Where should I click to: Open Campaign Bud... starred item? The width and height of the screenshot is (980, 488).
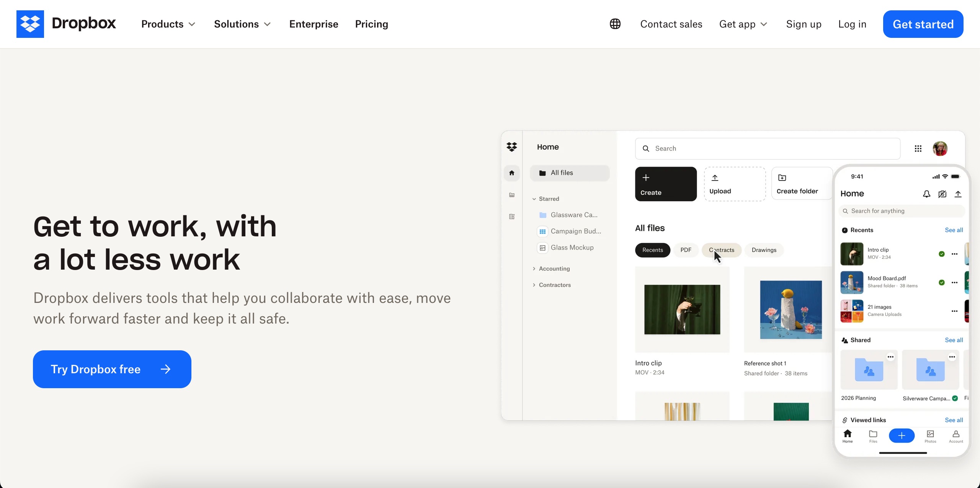click(x=570, y=231)
